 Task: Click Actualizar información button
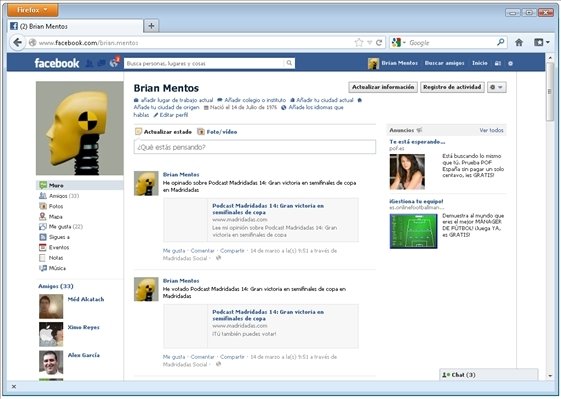[383, 87]
